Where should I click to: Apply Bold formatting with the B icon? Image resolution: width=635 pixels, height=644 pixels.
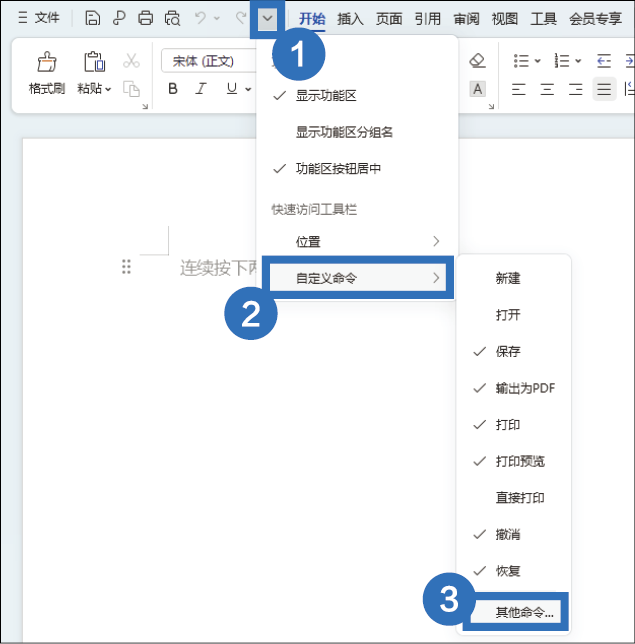[x=173, y=89]
